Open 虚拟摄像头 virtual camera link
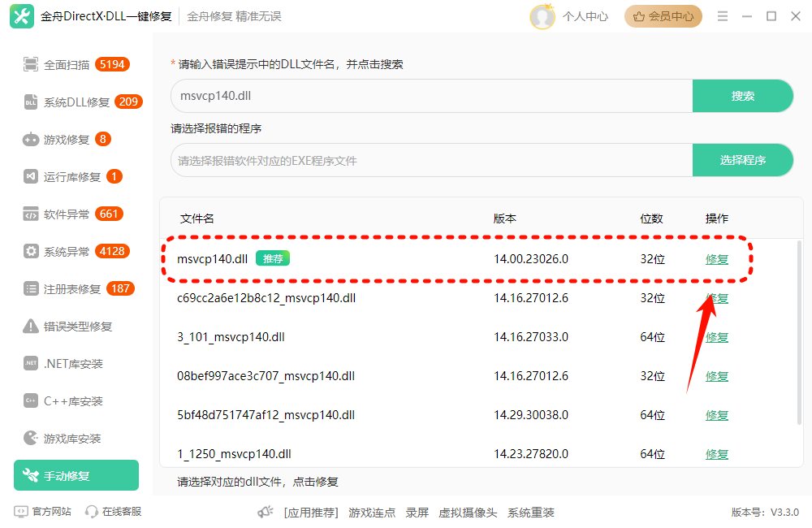This screenshot has height=528, width=812. (468, 513)
